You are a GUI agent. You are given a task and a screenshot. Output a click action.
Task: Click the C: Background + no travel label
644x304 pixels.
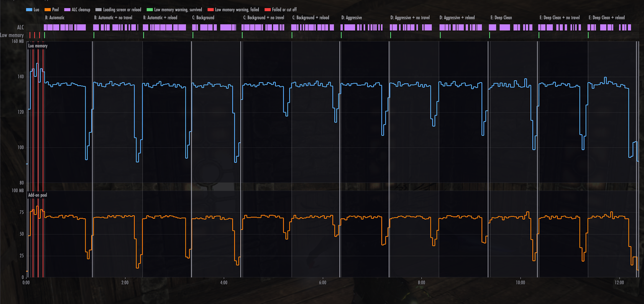(x=263, y=18)
